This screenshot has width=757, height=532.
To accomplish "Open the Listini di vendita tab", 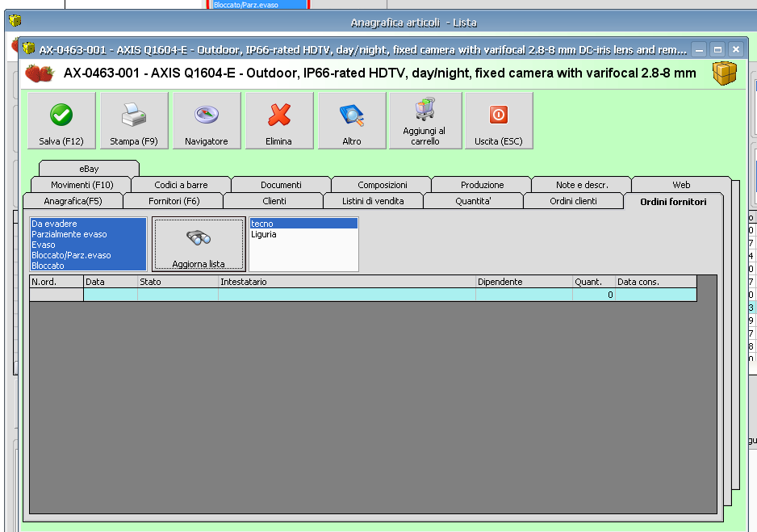I will [x=373, y=201].
